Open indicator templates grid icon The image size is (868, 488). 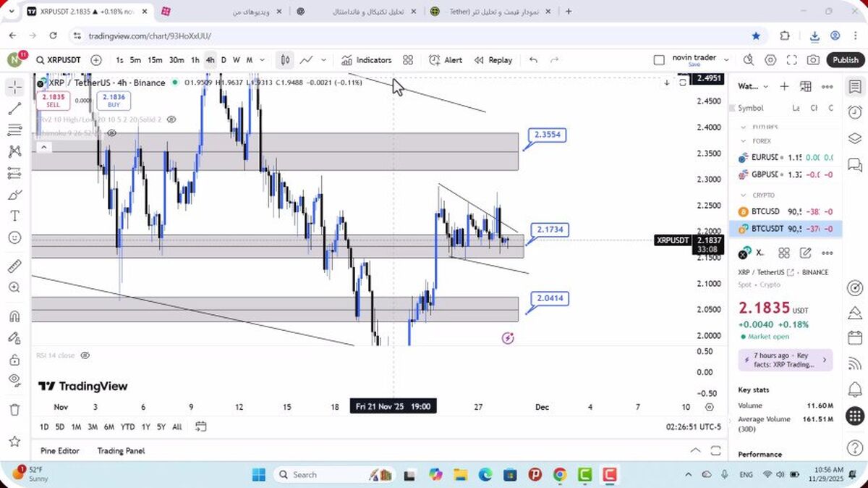tap(408, 60)
